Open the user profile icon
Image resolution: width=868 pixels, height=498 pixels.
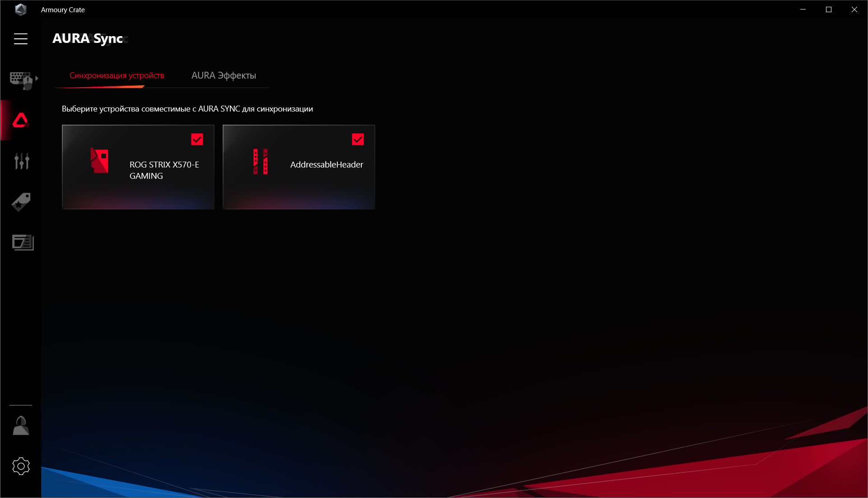pos(21,425)
